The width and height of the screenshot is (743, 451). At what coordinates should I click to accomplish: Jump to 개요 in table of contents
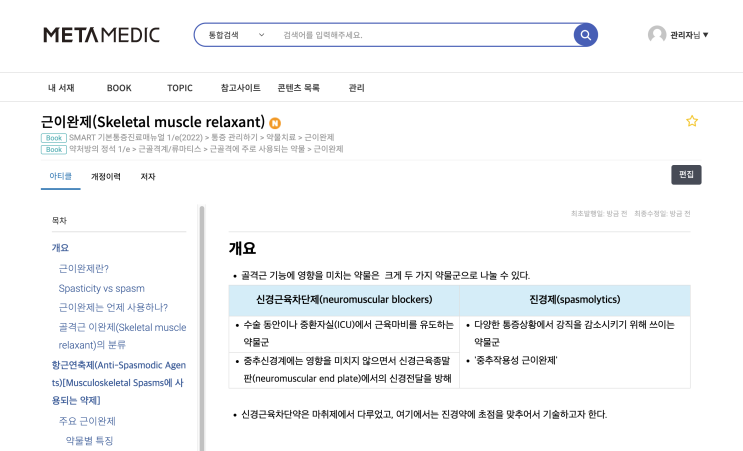[60, 248]
